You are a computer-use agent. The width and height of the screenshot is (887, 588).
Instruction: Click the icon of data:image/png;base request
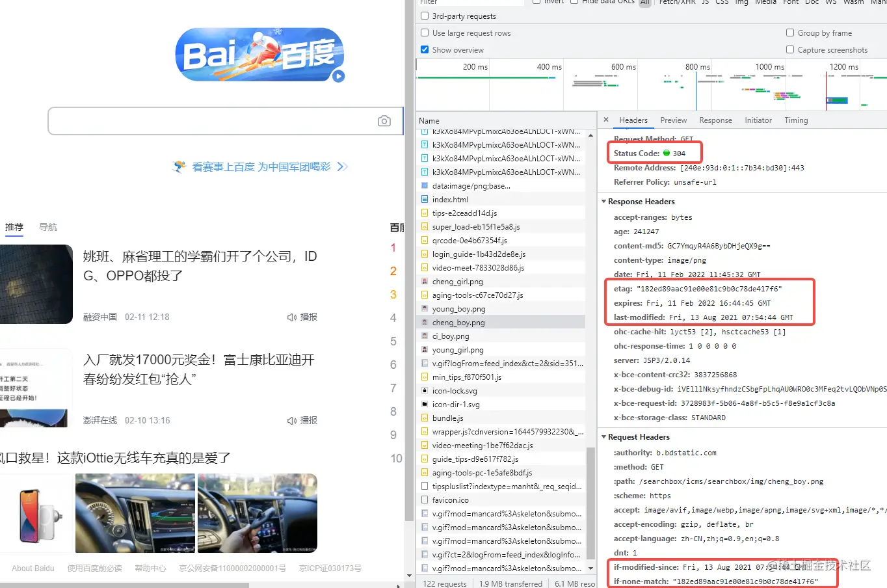(425, 186)
